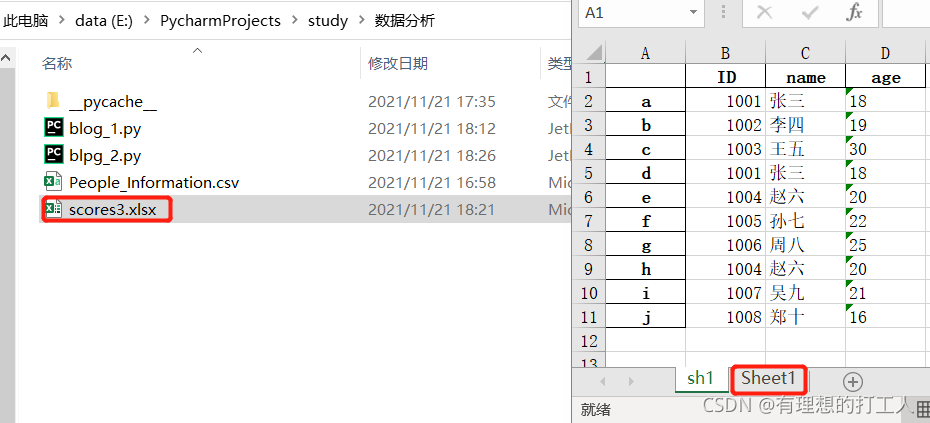Expand breadcrumb chevron after PycharmProjects
930x423 pixels.
[294, 21]
